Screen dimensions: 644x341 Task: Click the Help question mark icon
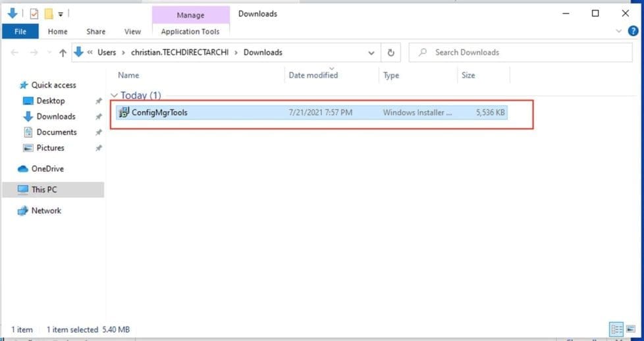tap(633, 31)
